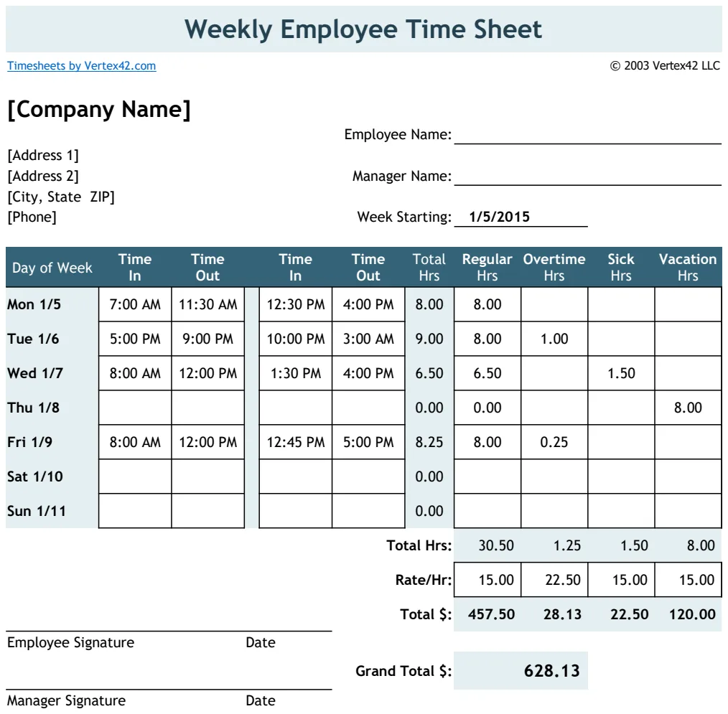Image resolution: width=728 pixels, height=714 pixels.
Task: Open the Timesheets by Vertex42.com link
Action: click(x=81, y=66)
